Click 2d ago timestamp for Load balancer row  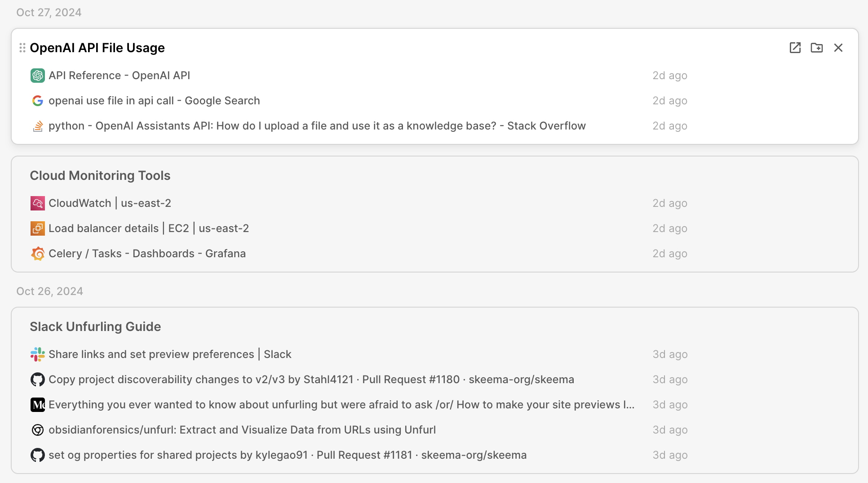pyautogui.click(x=670, y=228)
